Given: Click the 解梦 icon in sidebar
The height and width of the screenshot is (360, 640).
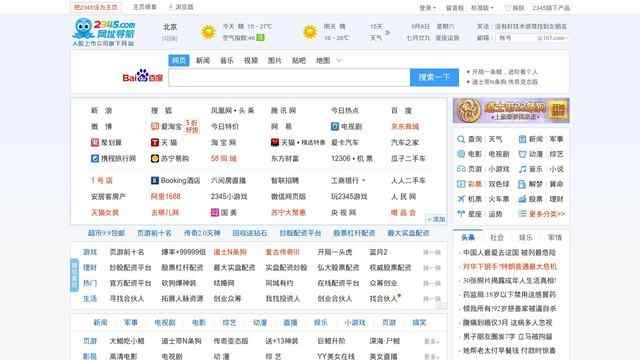Looking at the screenshot, I should (522, 184).
